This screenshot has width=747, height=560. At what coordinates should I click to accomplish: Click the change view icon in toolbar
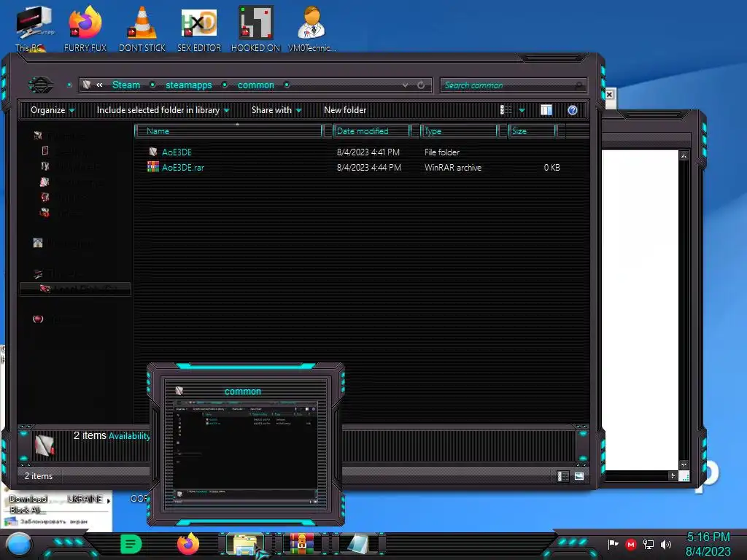(506, 110)
